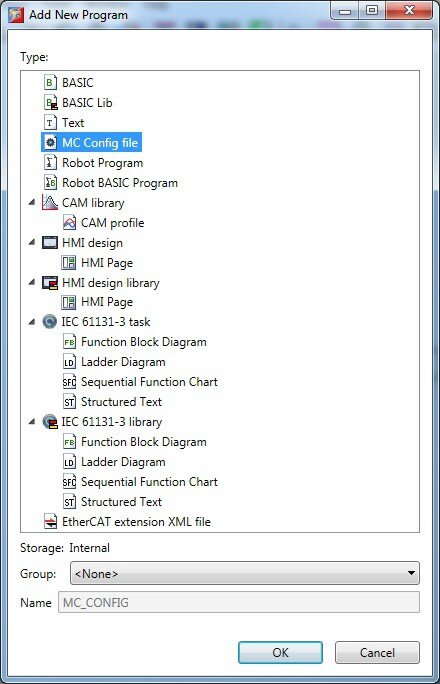This screenshot has height=684, width=440.
Task: Select the BASIC program type icon
Action: tap(50, 82)
